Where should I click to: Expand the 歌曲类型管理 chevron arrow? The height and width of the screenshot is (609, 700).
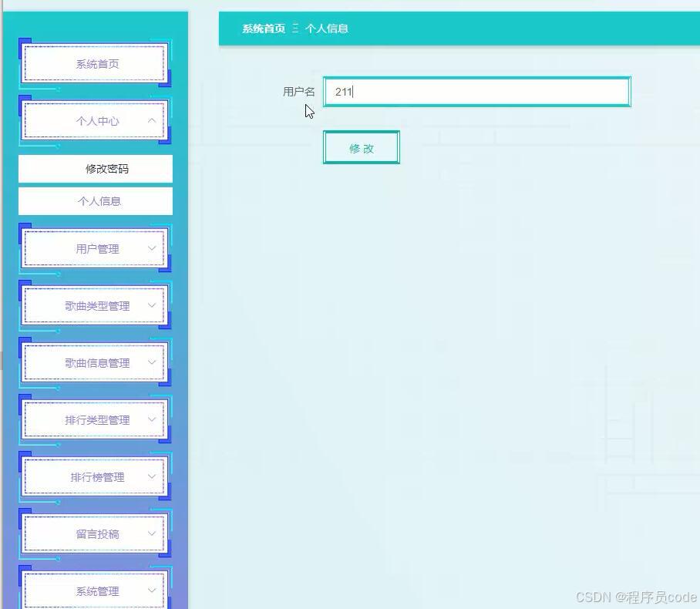(152, 305)
